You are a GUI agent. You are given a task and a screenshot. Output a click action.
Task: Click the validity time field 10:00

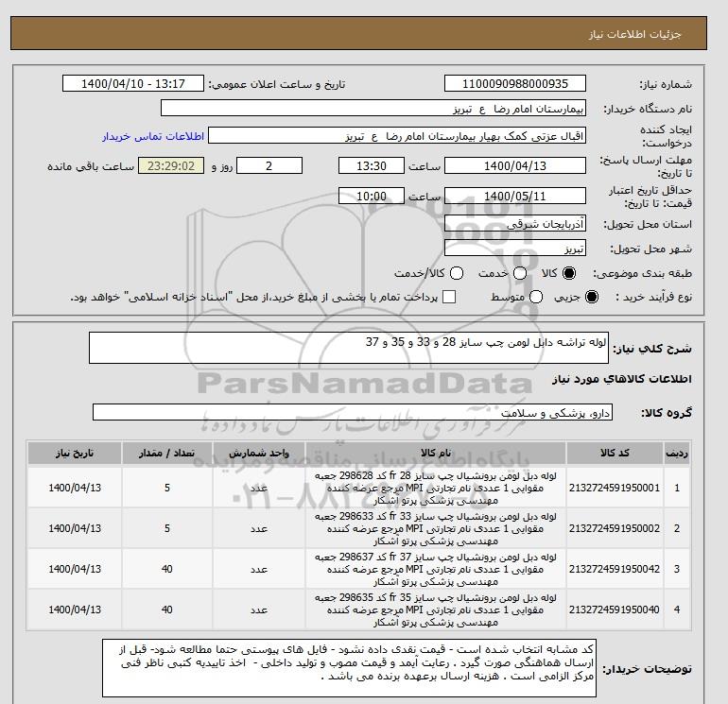tap(372, 196)
